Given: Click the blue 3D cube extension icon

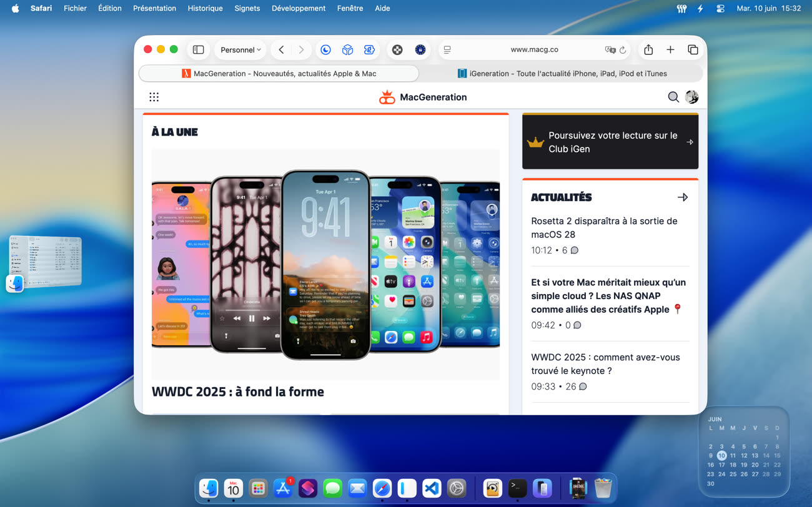Looking at the screenshot, I should (347, 50).
